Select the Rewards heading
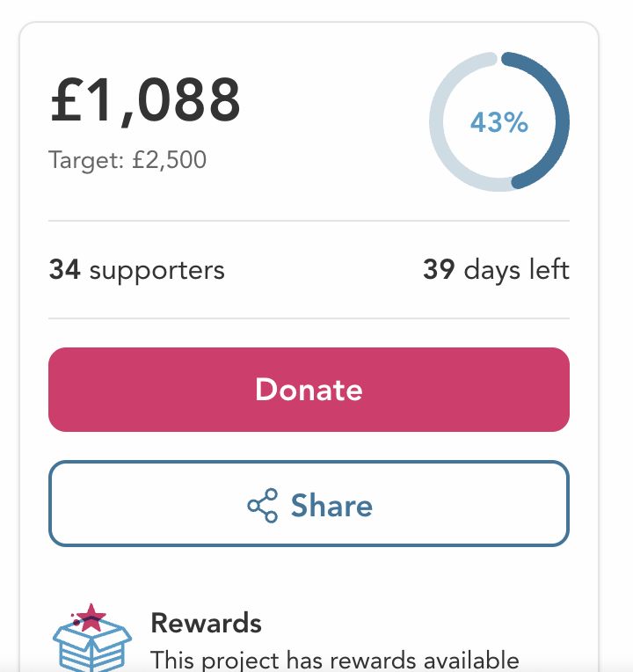This screenshot has width=633, height=672. [x=207, y=623]
